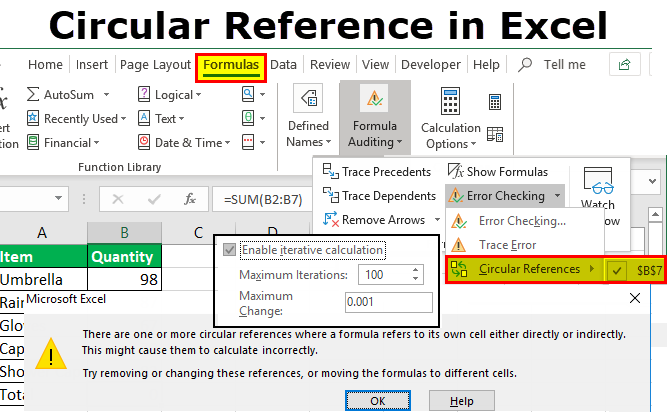Click the Maximum Iterations stepper arrows

click(416, 274)
